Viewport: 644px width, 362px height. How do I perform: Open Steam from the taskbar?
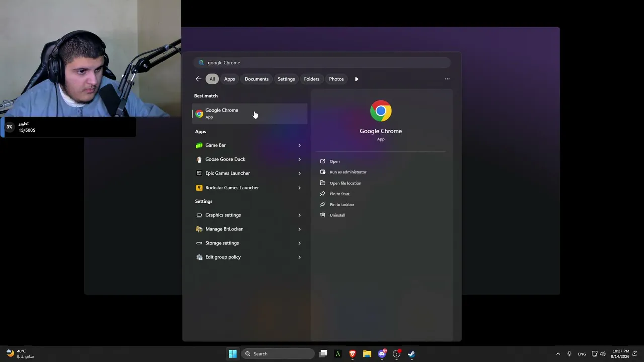(411, 354)
